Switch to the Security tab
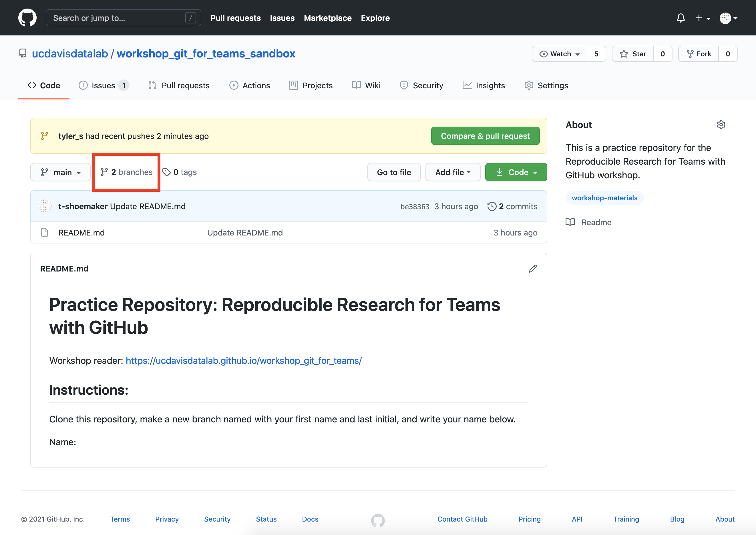756x535 pixels. (x=421, y=85)
